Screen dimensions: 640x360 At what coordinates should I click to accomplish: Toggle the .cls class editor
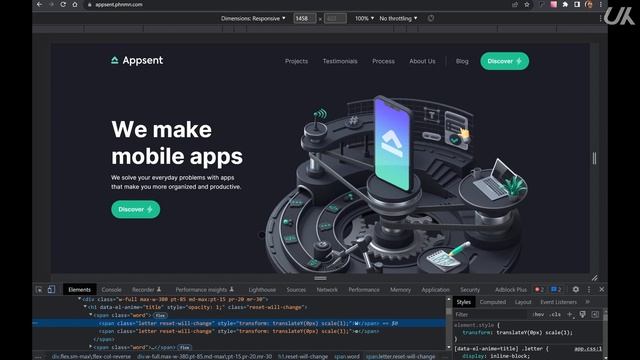tap(555, 314)
